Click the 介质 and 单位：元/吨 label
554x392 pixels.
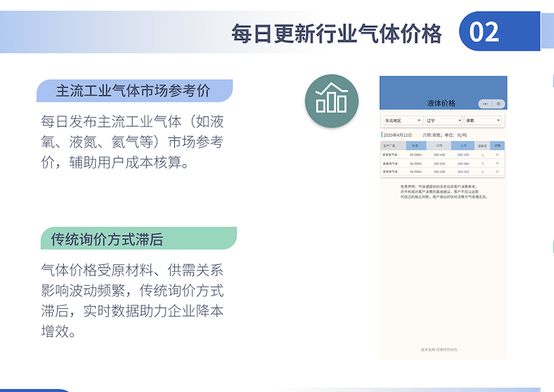point(444,135)
